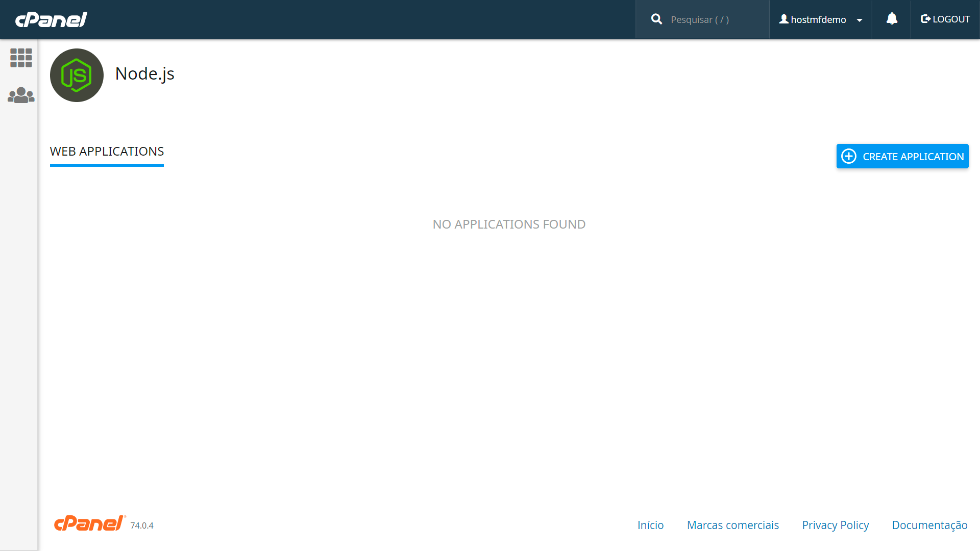Open User Manager people icon in sidebar
980x551 pixels.
[21, 95]
